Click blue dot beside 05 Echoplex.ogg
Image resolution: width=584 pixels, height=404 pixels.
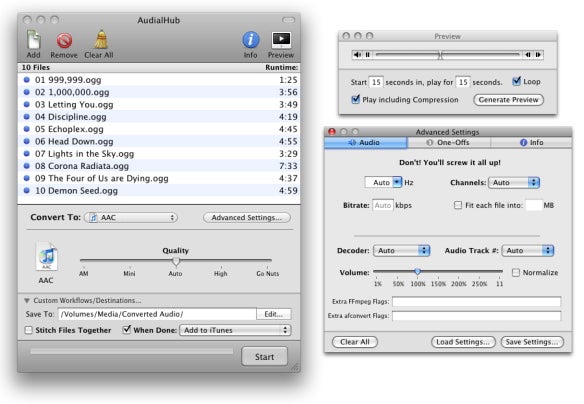(26, 128)
